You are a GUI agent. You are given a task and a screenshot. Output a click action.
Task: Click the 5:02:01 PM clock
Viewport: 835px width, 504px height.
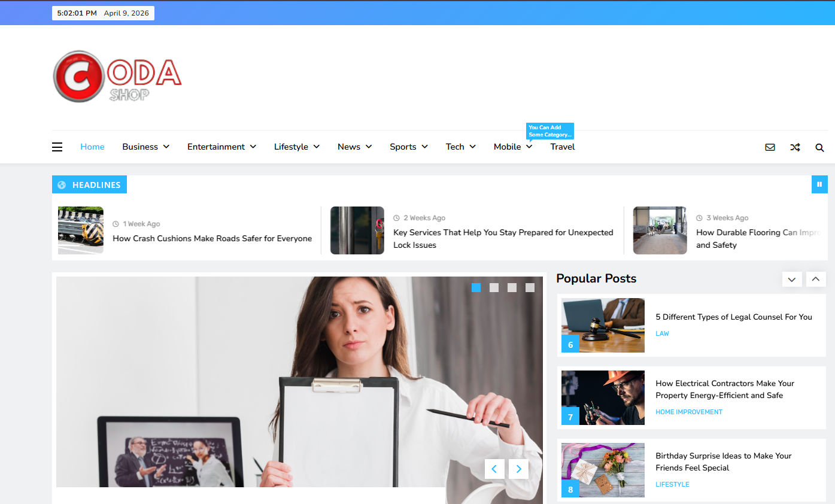77,13
